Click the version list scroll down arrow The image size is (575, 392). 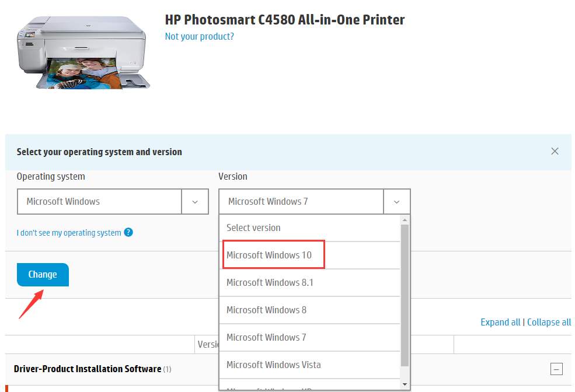[x=405, y=384]
